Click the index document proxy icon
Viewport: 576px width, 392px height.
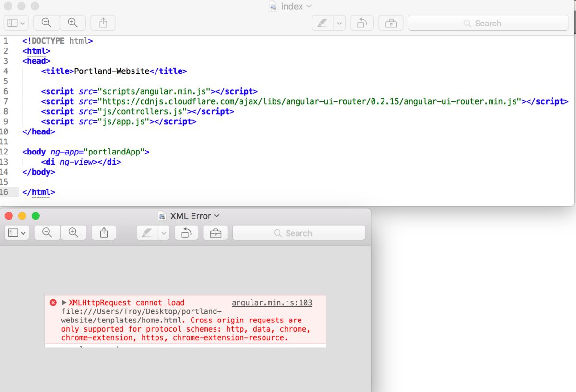coord(274,6)
